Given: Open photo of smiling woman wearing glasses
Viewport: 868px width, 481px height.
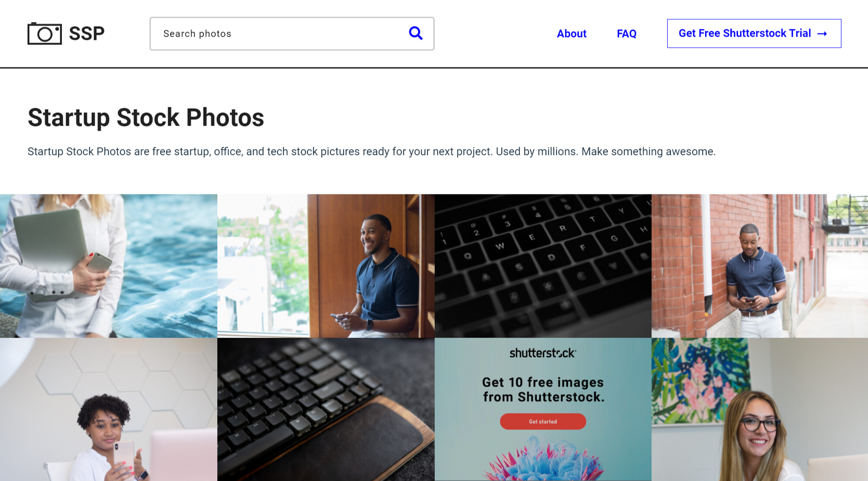Looking at the screenshot, I should 759,409.
